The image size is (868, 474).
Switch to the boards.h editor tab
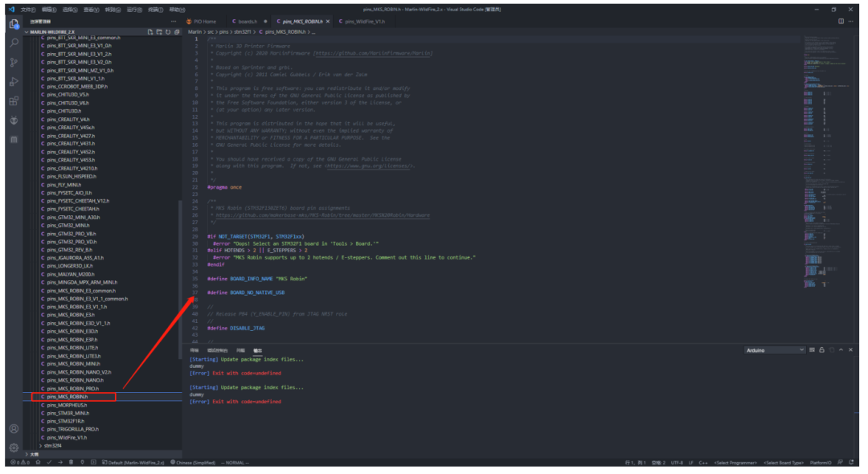[248, 22]
